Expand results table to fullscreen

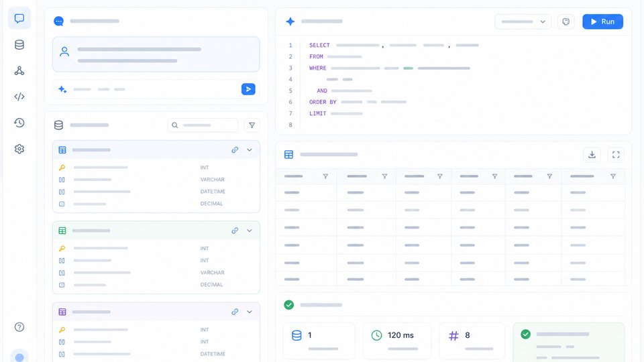tap(616, 155)
